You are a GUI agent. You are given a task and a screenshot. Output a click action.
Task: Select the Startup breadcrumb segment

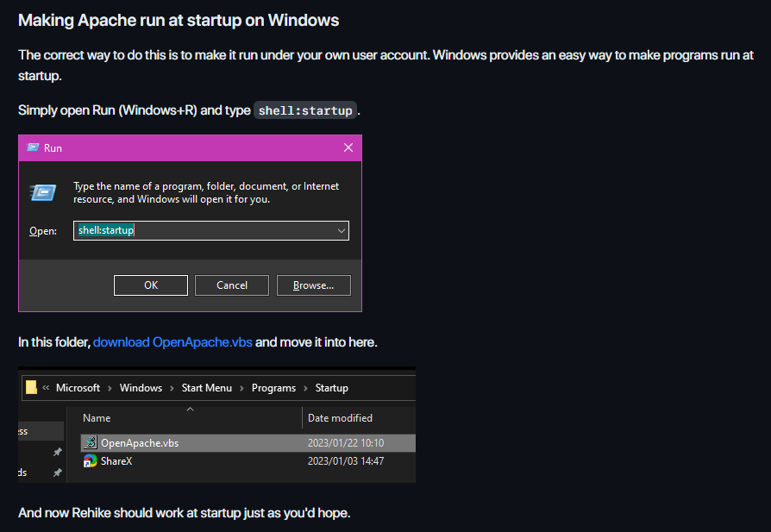point(331,388)
